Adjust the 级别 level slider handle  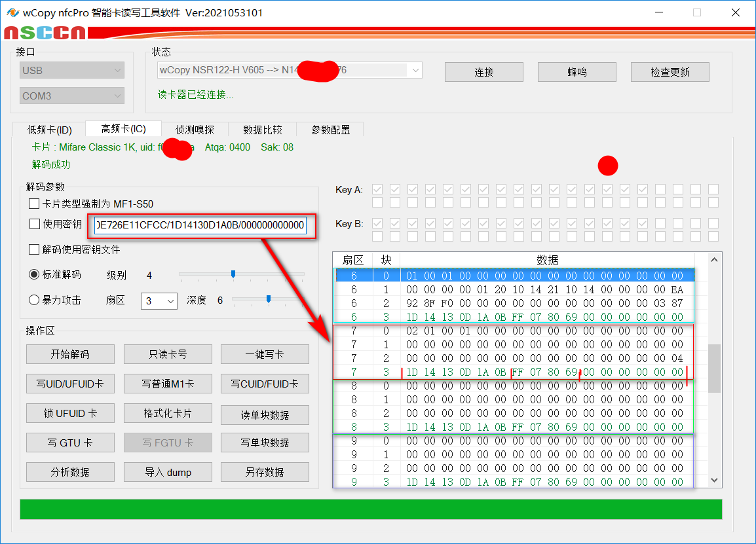[233, 274]
